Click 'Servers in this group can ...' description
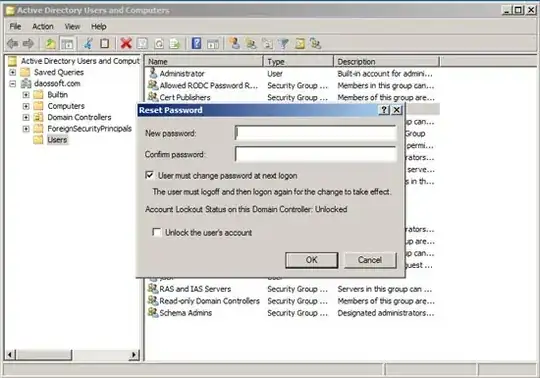This screenshot has width=540, height=378. point(384,289)
